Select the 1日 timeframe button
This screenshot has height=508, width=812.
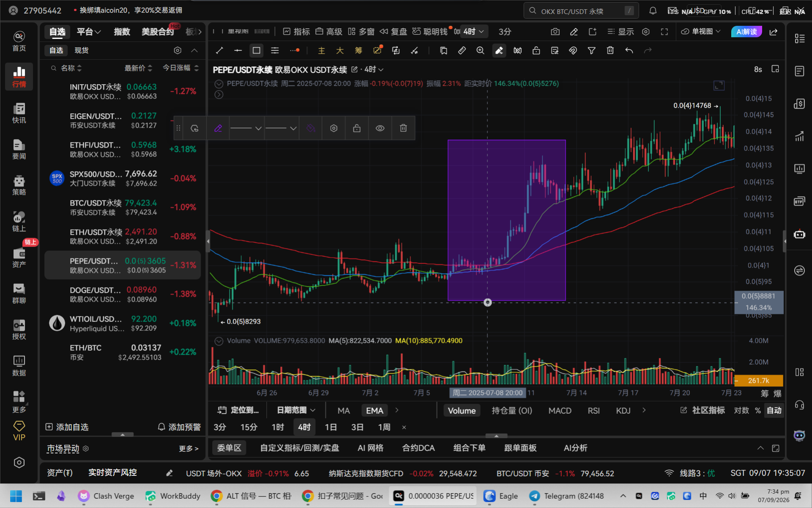(x=331, y=427)
